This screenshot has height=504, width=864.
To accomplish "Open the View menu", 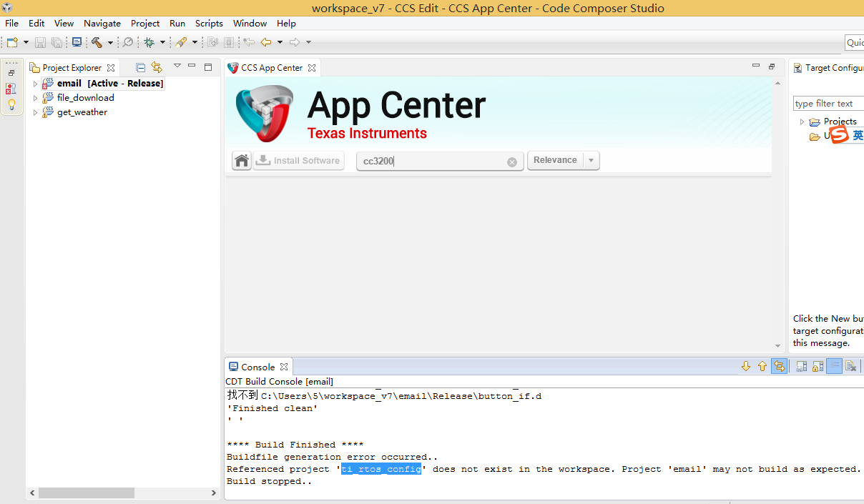I will 64,23.
